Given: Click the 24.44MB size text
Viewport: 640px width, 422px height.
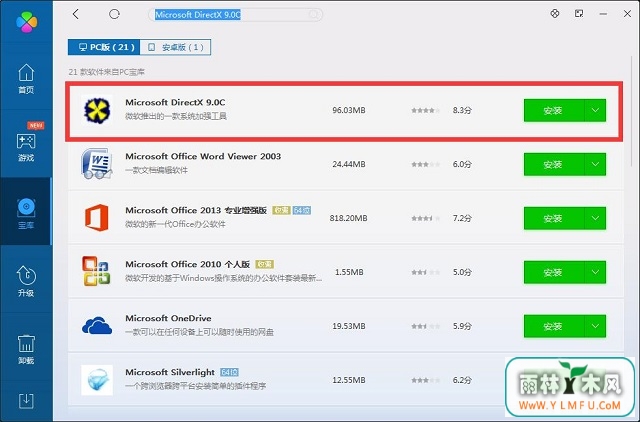Looking at the screenshot, I should point(349,164).
